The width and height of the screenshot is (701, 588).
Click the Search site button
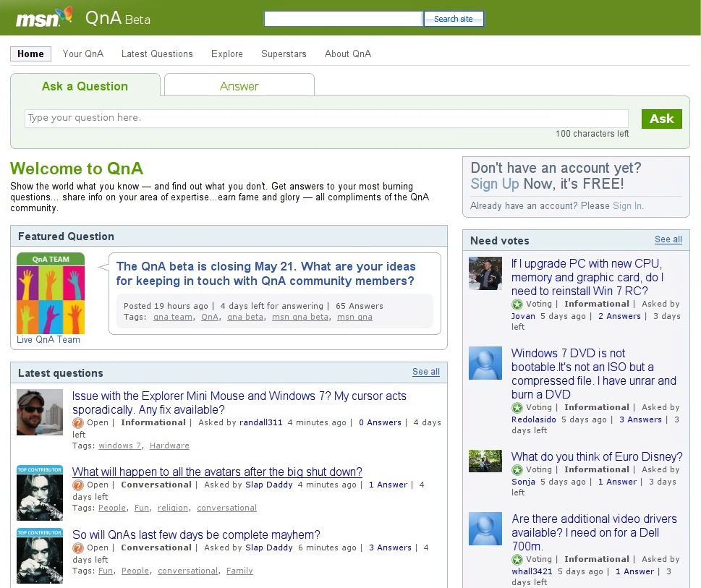click(x=454, y=19)
